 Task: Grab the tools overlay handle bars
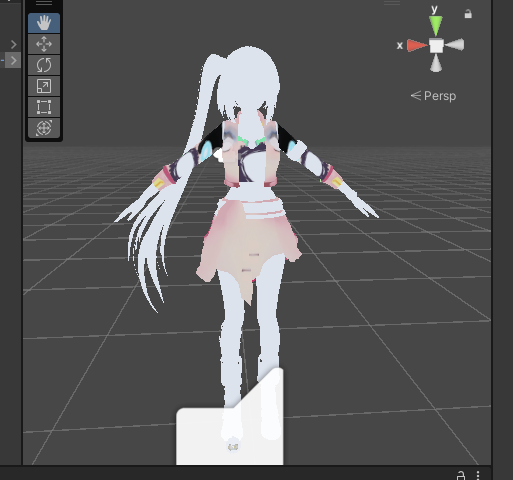[x=44, y=3]
